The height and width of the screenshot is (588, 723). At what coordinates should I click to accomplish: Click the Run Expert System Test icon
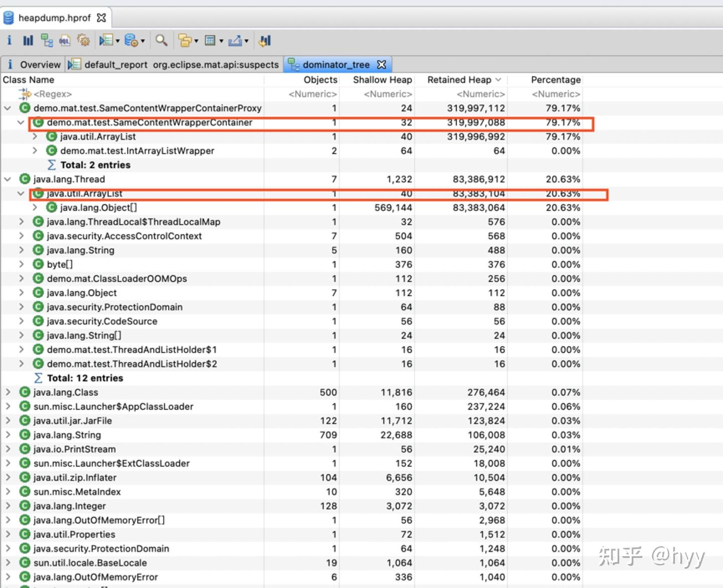[106, 40]
